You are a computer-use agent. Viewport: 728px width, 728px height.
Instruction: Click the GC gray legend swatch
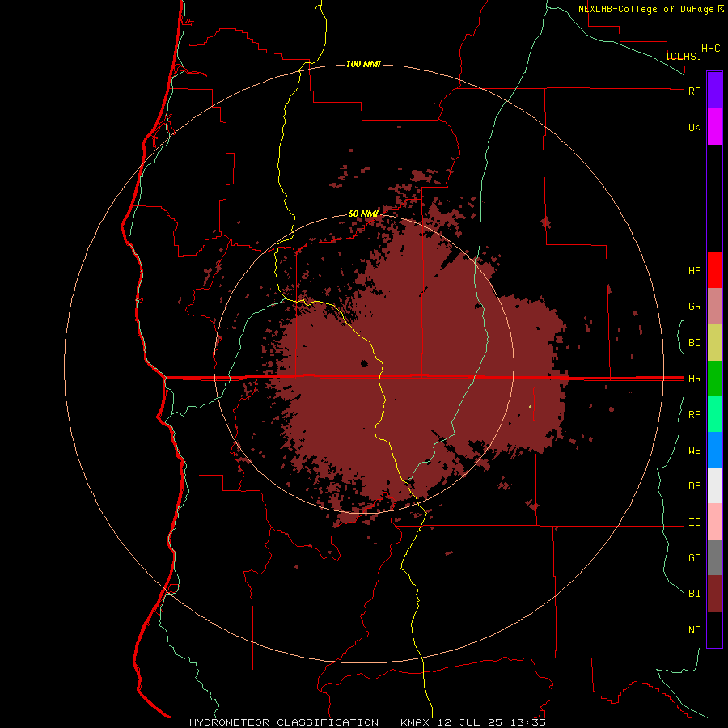pyautogui.click(x=714, y=557)
